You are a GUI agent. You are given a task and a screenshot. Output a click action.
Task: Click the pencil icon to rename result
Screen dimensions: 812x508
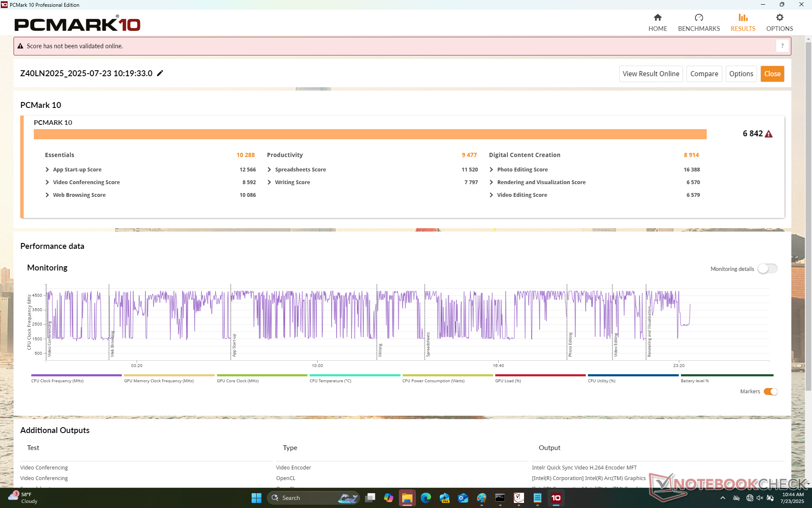coord(160,73)
